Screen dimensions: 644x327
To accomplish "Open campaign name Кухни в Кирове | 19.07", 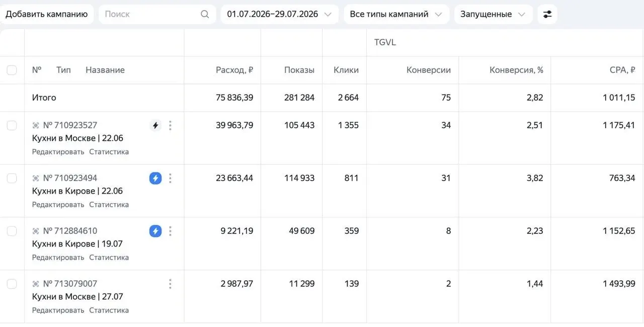I will [77, 244].
